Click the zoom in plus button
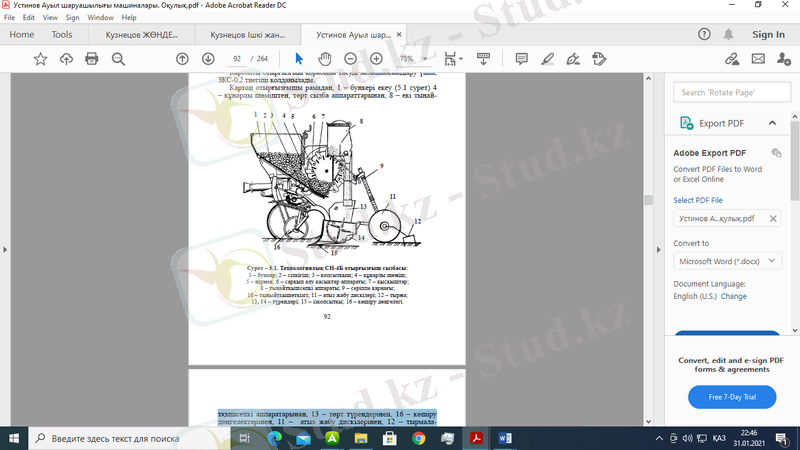Image resolution: width=800 pixels, height=450 pixels. (x=376, y=59)
